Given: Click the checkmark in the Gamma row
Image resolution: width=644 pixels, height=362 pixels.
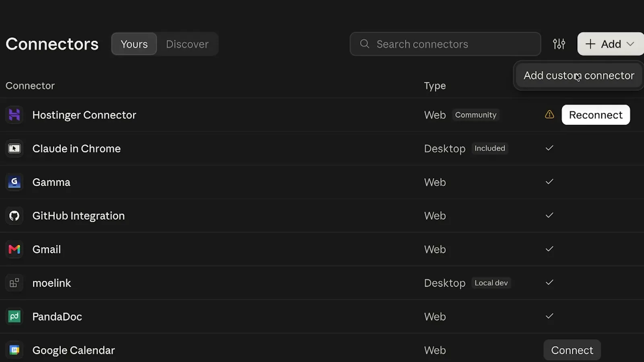Looking at the screenshot, I should 549,182.
